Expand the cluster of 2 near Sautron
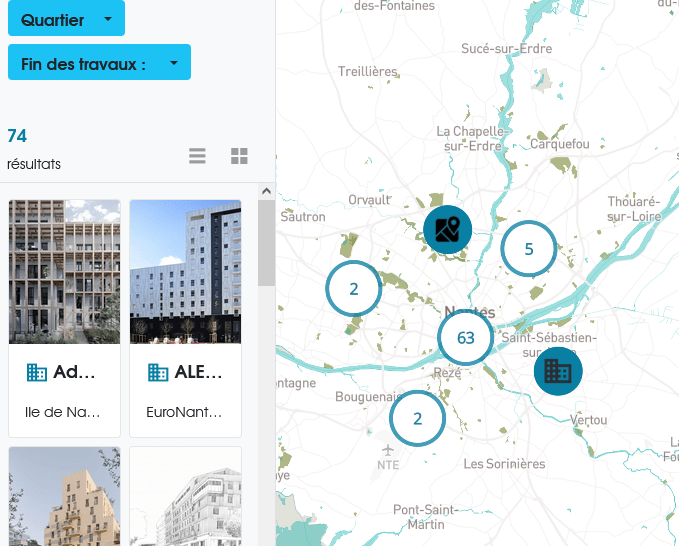The width and height of the screenshot is (679, 546). tap(354, 289)
